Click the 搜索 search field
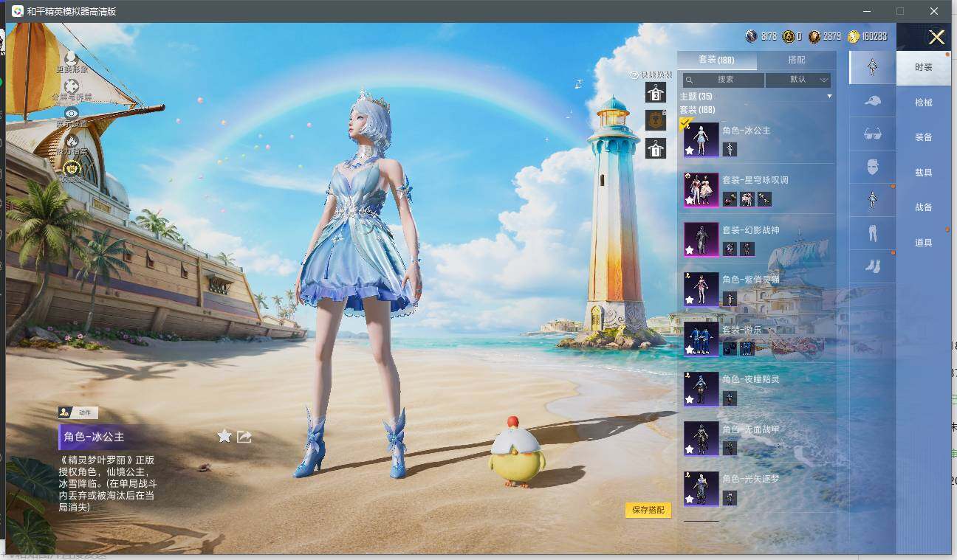The height and width of the screenshot is (560, 957). pyautogui.click(x=723, y=80)
